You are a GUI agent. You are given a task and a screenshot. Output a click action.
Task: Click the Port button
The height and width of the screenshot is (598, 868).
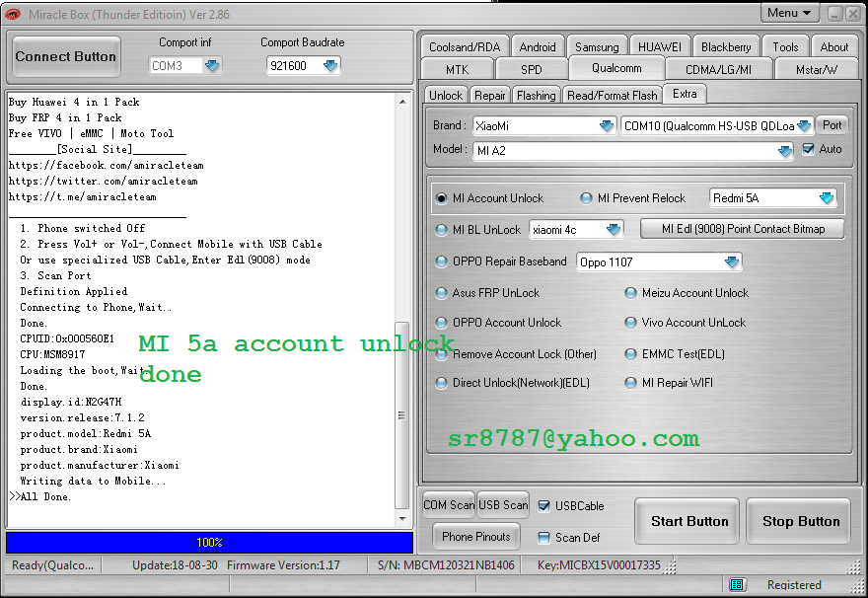click(832, 125)
